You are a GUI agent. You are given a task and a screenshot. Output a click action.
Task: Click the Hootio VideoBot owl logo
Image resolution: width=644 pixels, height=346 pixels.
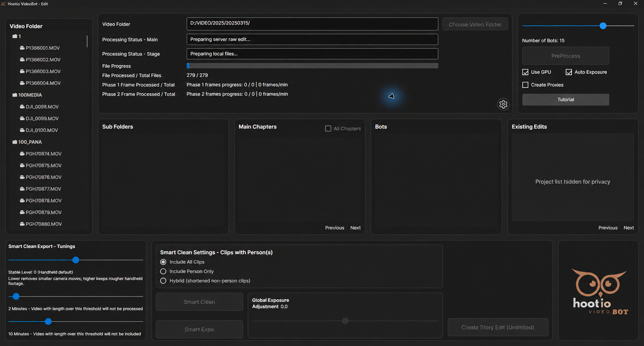click(600, 291)
